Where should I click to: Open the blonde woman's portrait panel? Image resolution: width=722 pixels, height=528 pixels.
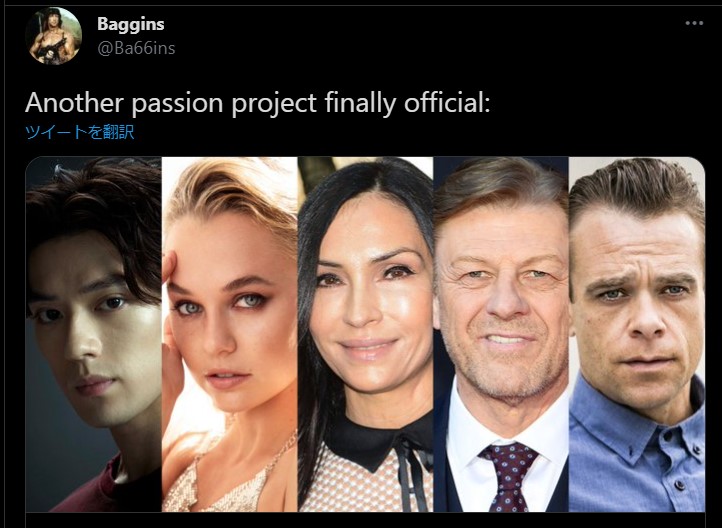[229, 330]
